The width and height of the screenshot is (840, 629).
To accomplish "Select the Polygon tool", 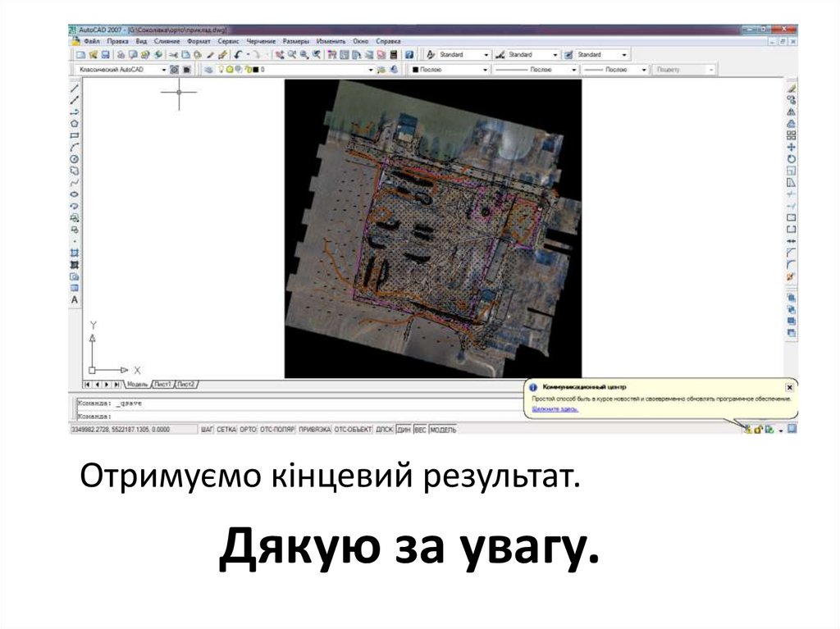I will (75, 124).
